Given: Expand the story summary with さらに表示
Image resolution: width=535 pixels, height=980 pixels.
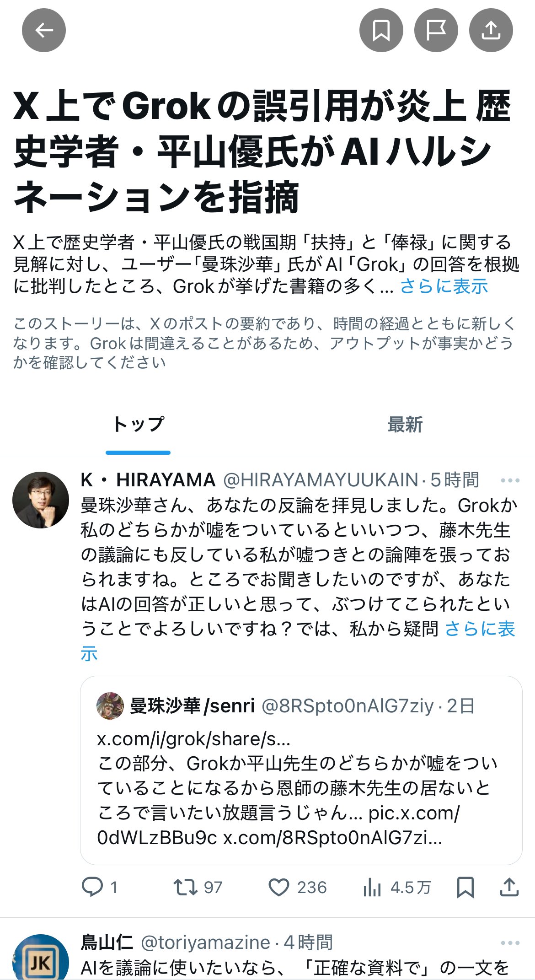Looking at the screenshot, I should [444, 286].
